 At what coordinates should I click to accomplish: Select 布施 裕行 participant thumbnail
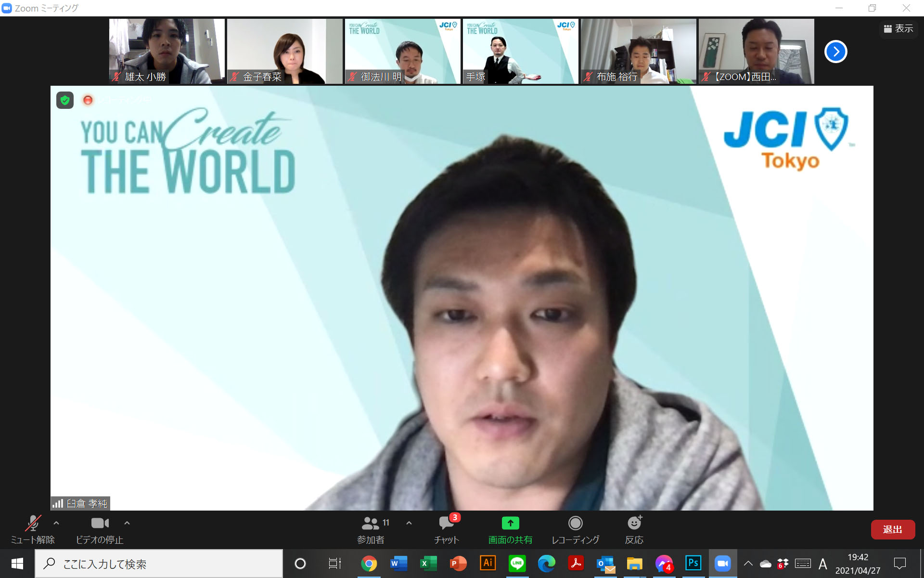[638, 52]
